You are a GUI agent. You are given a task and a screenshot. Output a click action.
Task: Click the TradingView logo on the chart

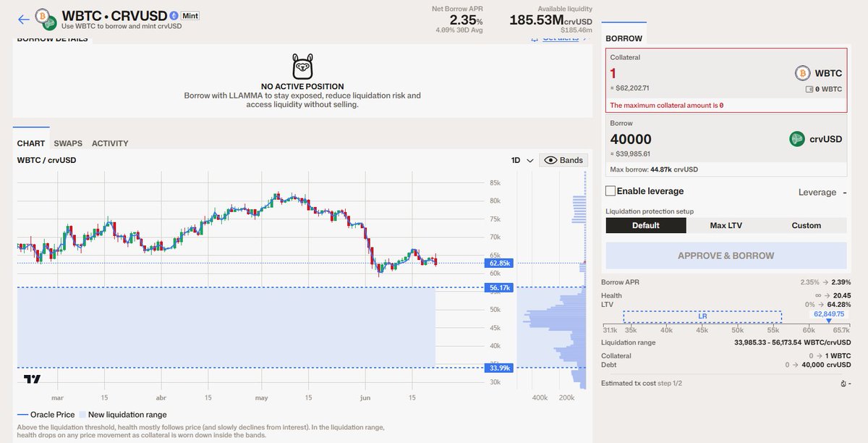click(x=33, y=379)
